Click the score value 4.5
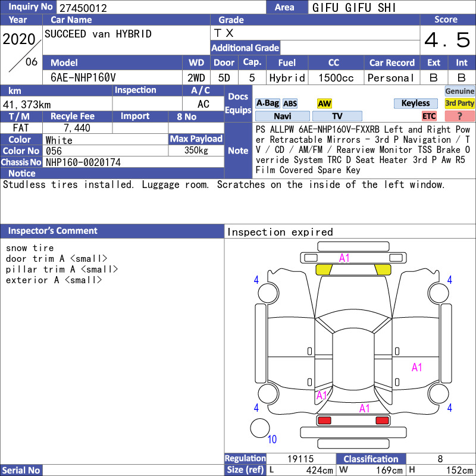Screen dimensions: 476x476 (447, 40)
